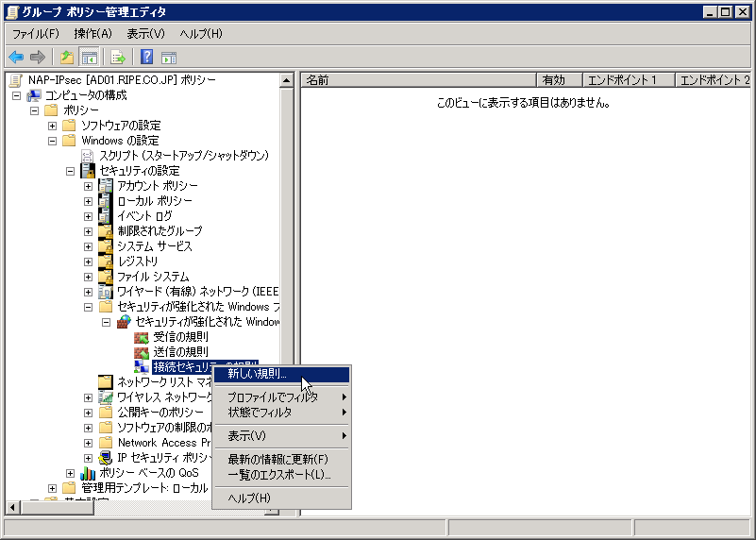Viewport: 756px width, 540px height.
Task: Click the Group Policy editor title bar icon
Action: 12,11
